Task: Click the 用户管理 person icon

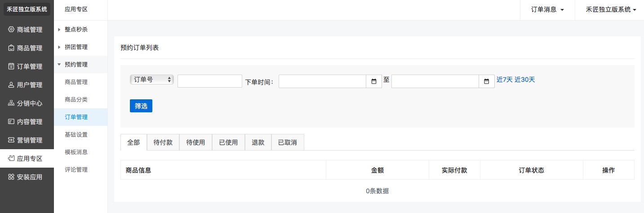Action: tap(12, 85)
